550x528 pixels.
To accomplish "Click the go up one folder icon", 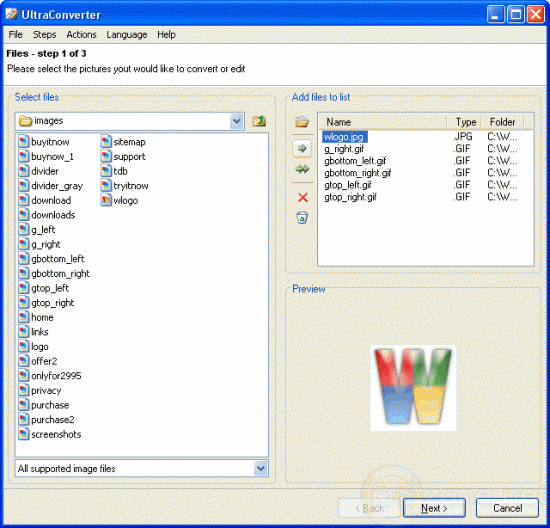I will point(259,121).
